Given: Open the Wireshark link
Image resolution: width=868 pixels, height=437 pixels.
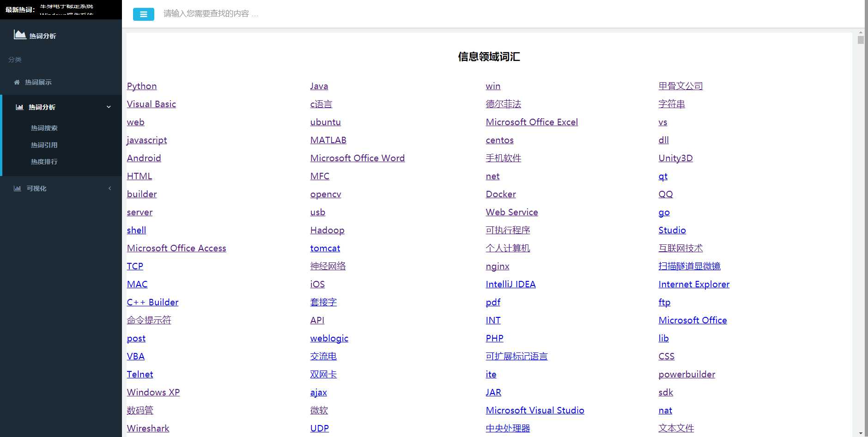Looking at the screenshot, I should [x=148, y=428].
